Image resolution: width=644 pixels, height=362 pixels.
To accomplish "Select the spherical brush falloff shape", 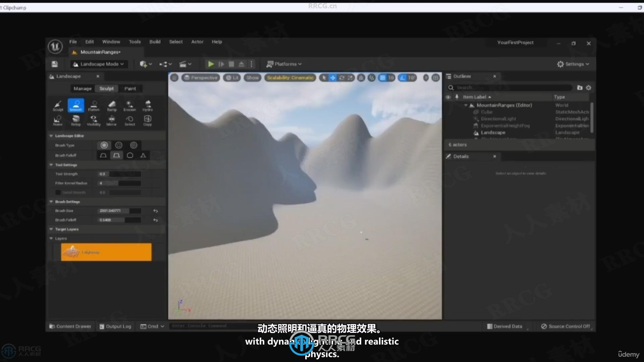I will [130, 155].
